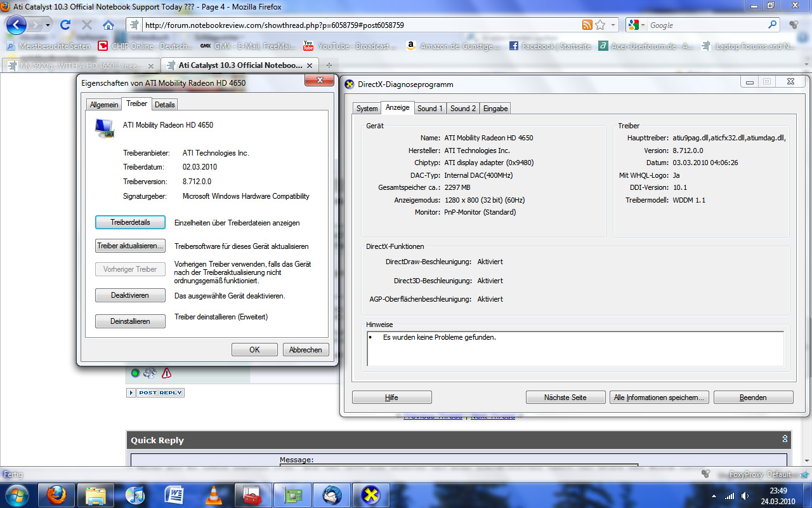The image size is (812, 508).
Task: Show hidden system tray icons
Action: point(714,496)
